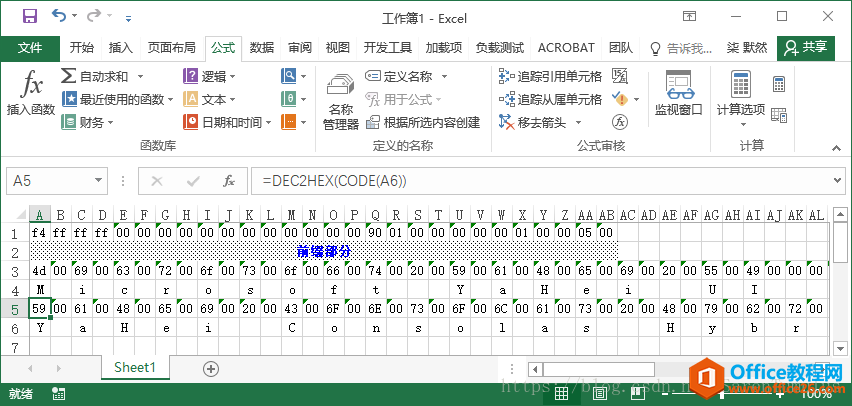The height and width of the screenshot is (406, 852).
Task: Open the Name Box dropdown arrow
Action: coord(99,181)
